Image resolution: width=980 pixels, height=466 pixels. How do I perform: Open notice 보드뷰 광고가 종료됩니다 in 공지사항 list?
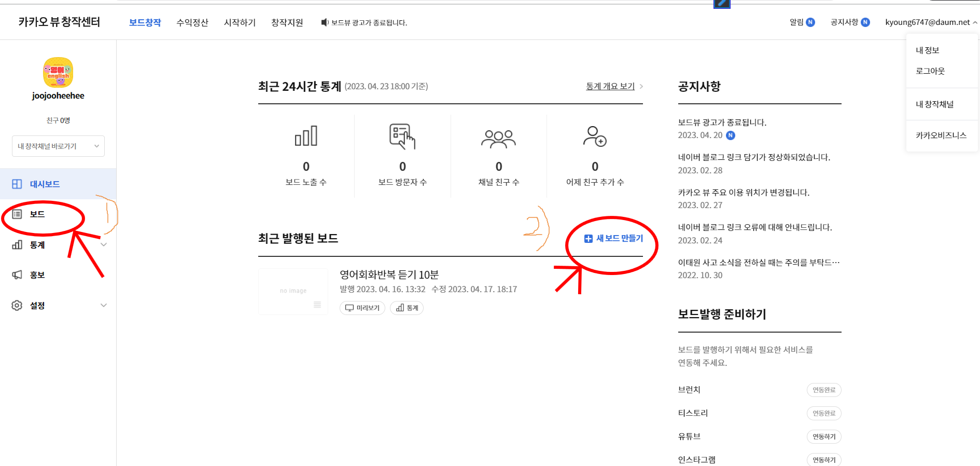coord(722,122)
